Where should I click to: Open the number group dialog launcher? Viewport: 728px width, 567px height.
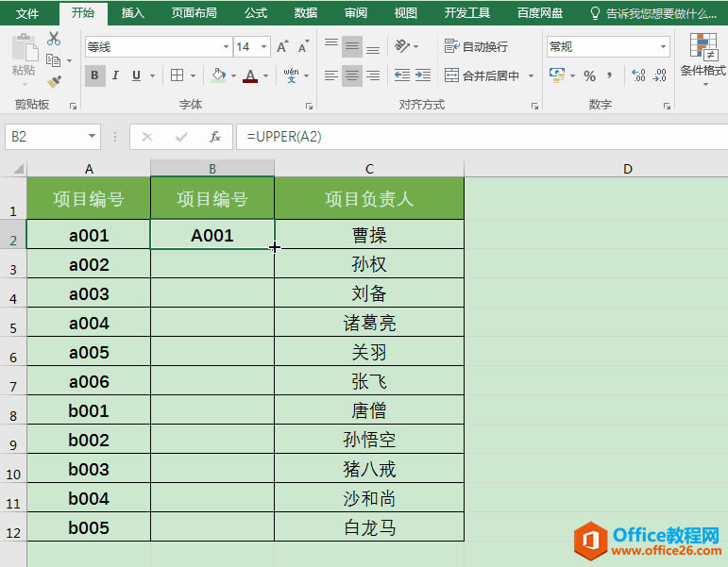667,107
